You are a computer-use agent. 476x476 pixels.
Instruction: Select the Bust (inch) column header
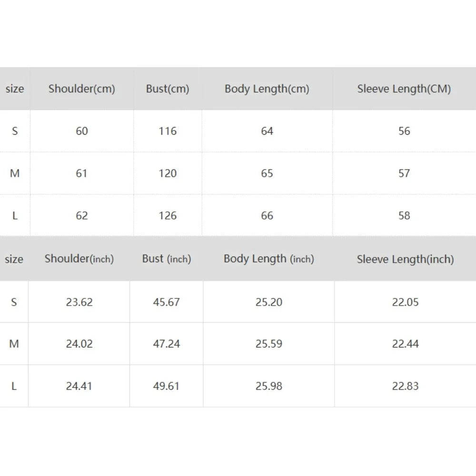tap(167, 259)
